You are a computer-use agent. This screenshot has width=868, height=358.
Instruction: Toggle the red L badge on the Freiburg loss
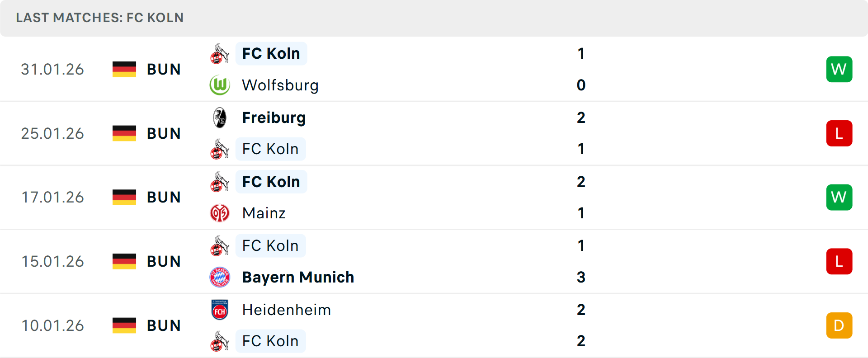[840, 133]
